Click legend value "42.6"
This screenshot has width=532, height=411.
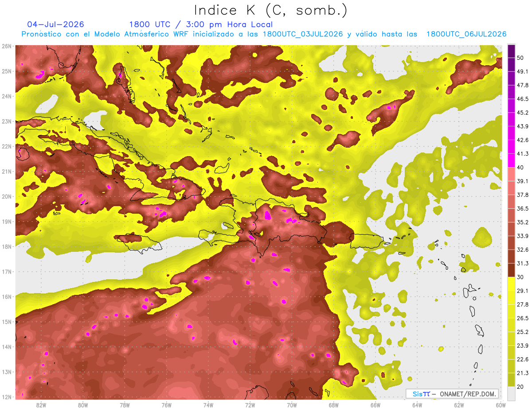tap(523, 140)
